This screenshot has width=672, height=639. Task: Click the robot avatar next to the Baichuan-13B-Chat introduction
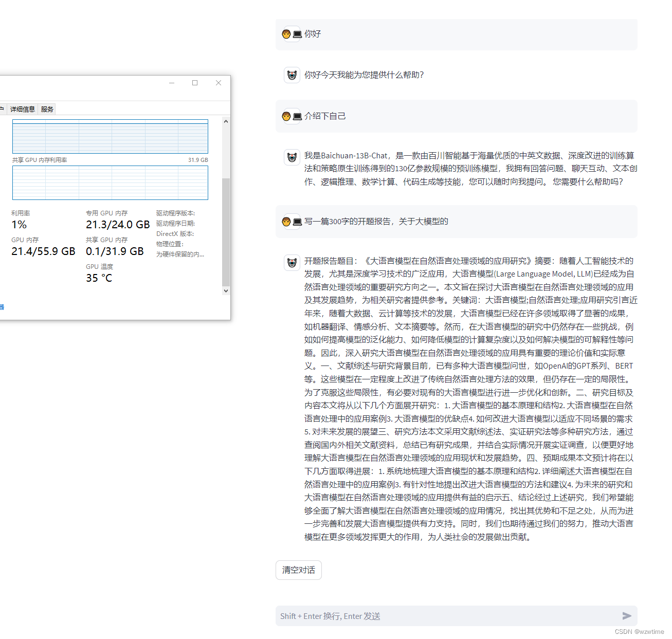[x=292, y=157]
